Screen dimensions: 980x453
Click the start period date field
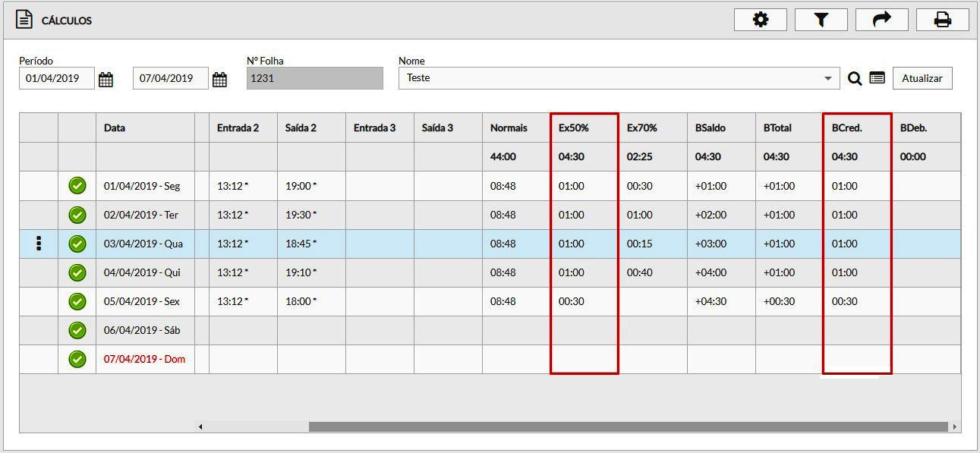pos(56,78)
